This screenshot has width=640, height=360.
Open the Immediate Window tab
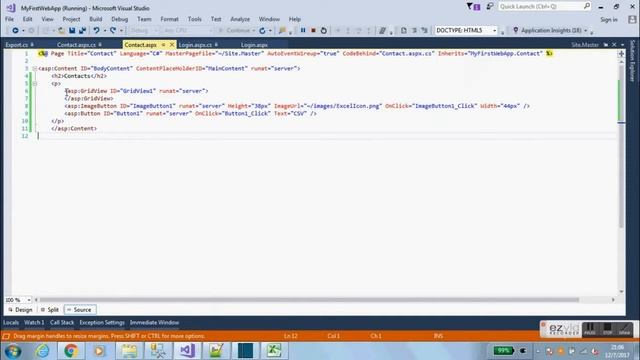(x=154, y=322)
